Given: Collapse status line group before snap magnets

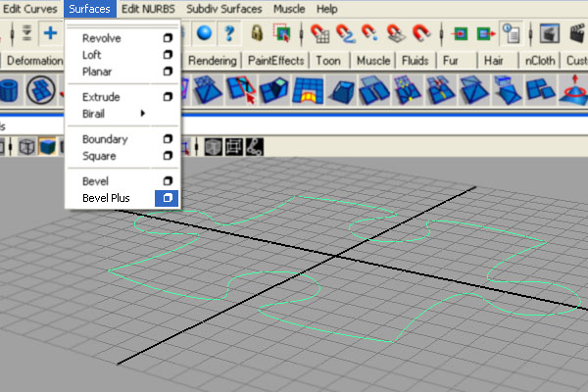Looking at the screenshot, I should pos(302,33).
